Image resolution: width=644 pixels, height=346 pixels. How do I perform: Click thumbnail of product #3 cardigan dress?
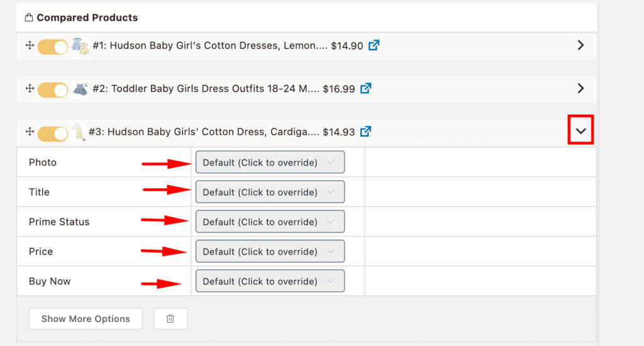(79, 133)
